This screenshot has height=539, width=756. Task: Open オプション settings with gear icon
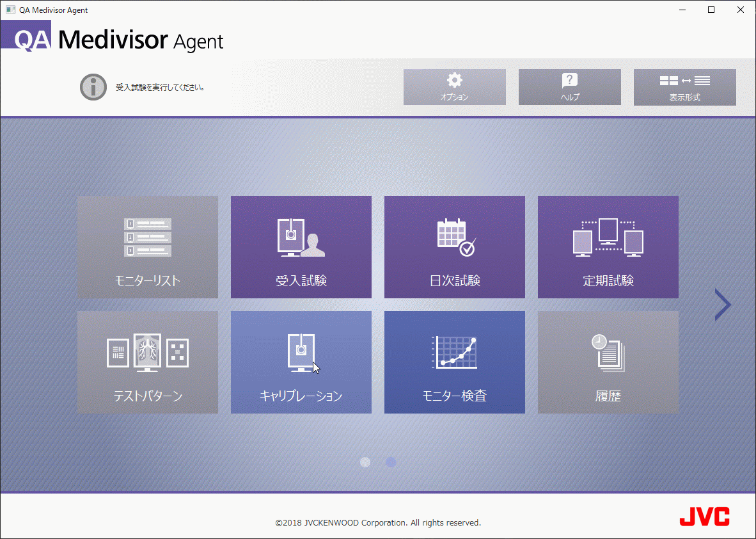455,87
